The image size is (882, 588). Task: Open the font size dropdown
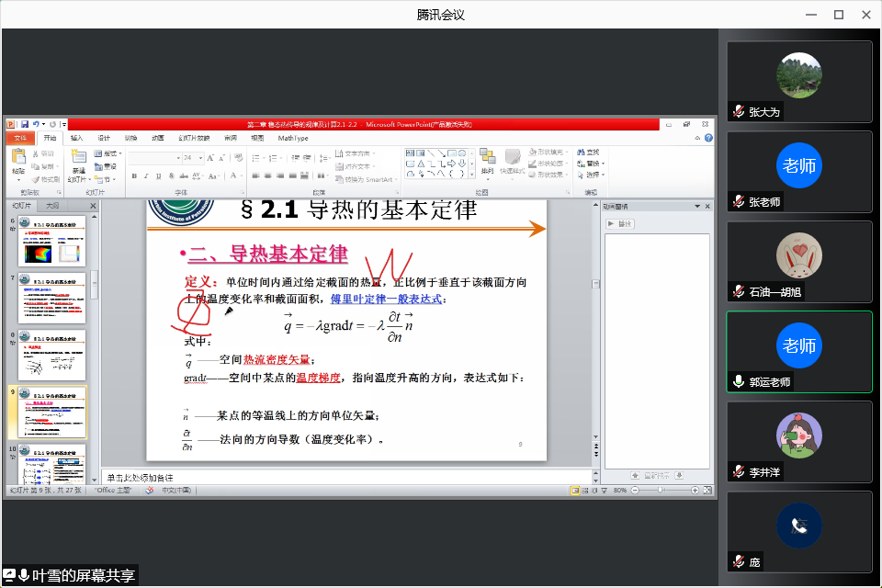pyautogui.click(x=200, y=158)
